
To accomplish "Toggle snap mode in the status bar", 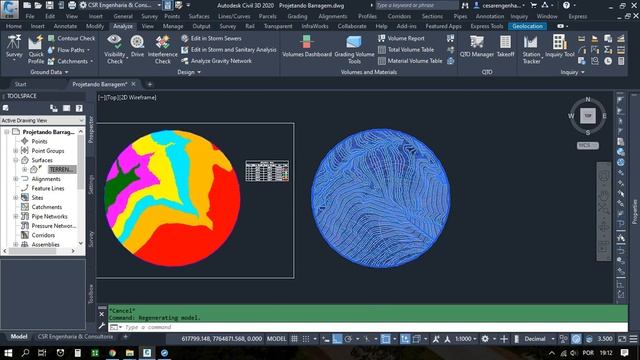I will pyautogui.click(x=305, y=339).
